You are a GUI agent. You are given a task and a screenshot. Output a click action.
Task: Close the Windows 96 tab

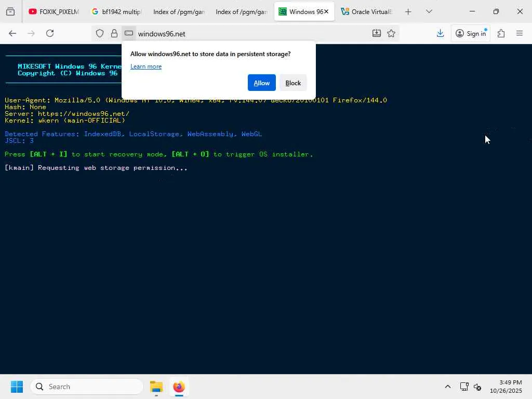(x=326, y=11)
